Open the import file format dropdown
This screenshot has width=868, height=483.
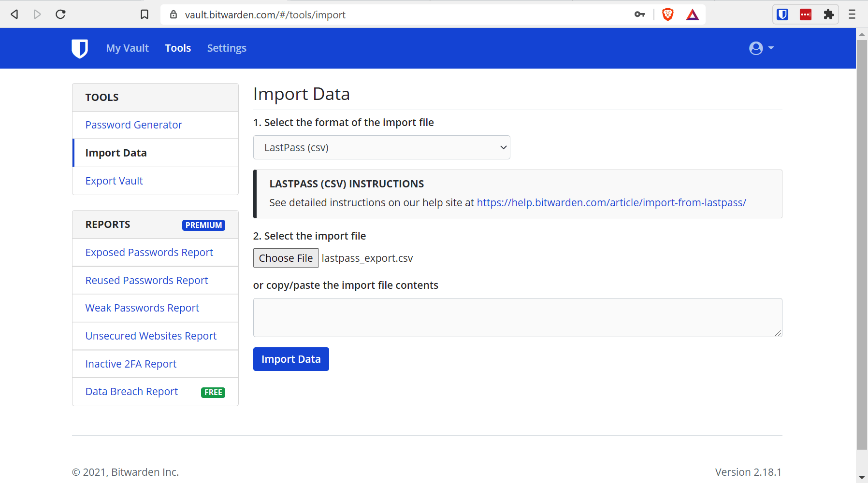tap(381, 147)
